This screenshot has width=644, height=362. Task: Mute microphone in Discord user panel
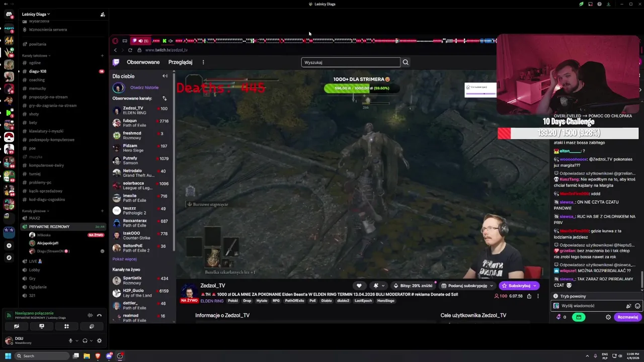(71, 340)
